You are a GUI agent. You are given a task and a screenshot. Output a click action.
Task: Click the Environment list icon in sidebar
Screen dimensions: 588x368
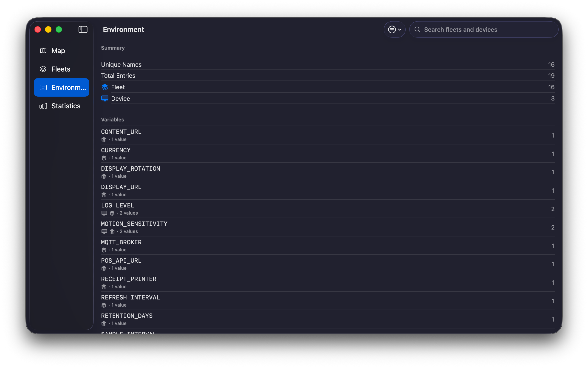click(x=43, y=87)
